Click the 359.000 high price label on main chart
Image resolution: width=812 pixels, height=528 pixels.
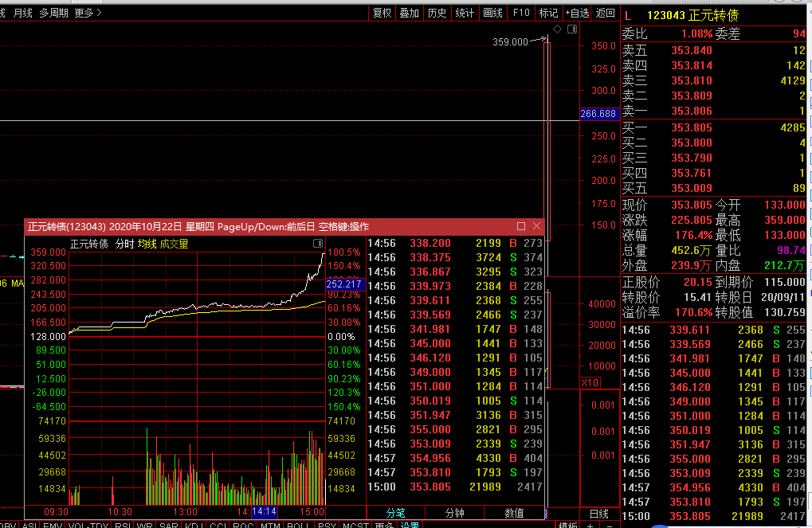(510, 42)
